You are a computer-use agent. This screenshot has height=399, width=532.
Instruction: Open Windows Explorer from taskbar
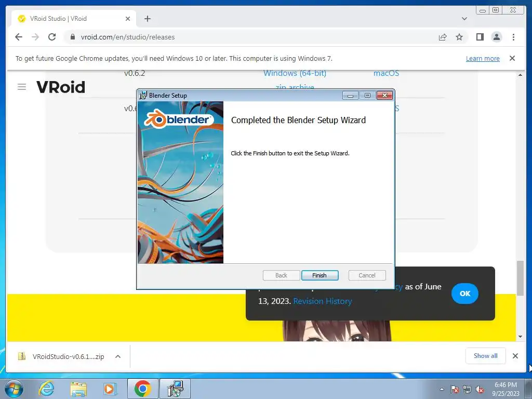(x=78, y=389)
